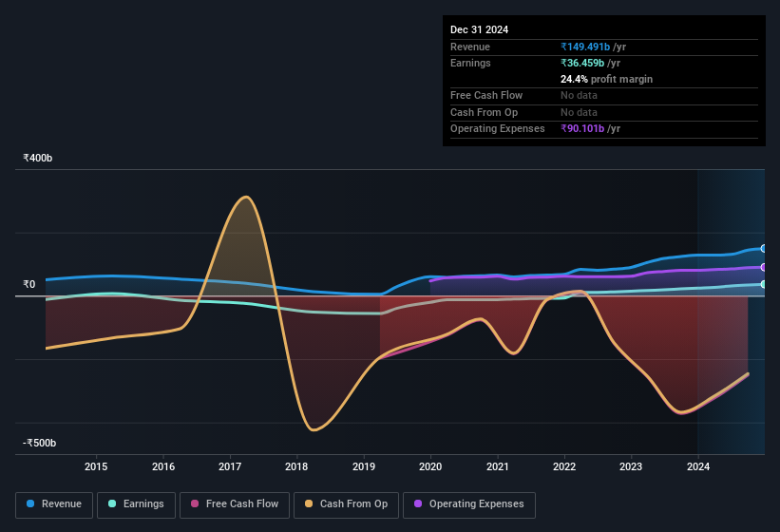Click the Revenue row label in tooltip
Viewport: 780px width, 532px height.
(x=470, y=47)
